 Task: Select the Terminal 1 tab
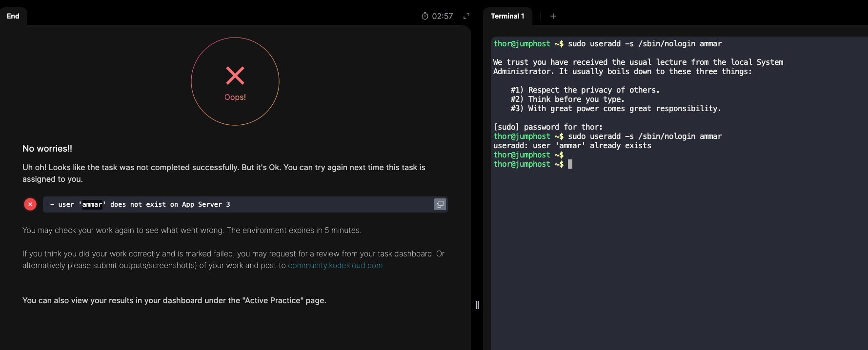pyautogui.click(x=507, y=16)
